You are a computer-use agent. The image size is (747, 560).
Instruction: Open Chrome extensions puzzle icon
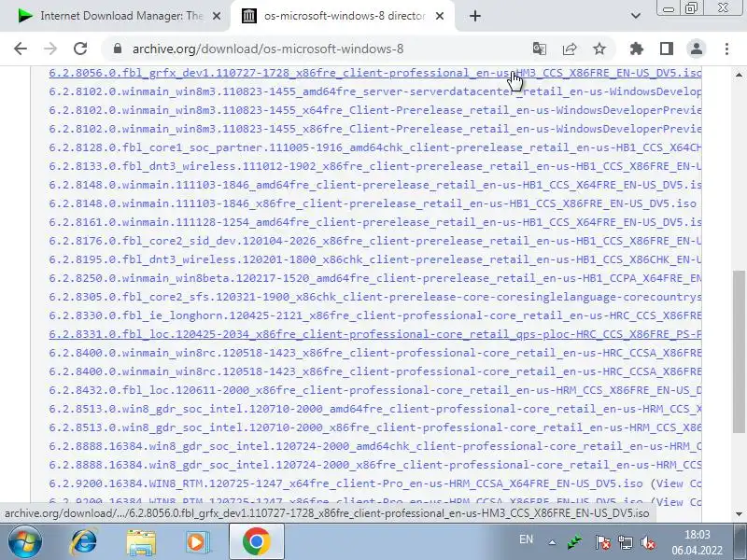point(636,49)
